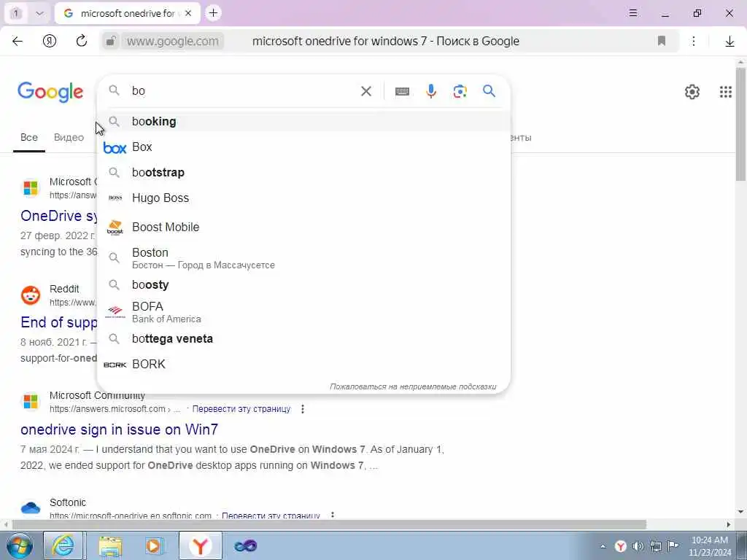747x560 pixels.
Task: Expand the tab list dropdown chevron
Action: tap(39, 13)
